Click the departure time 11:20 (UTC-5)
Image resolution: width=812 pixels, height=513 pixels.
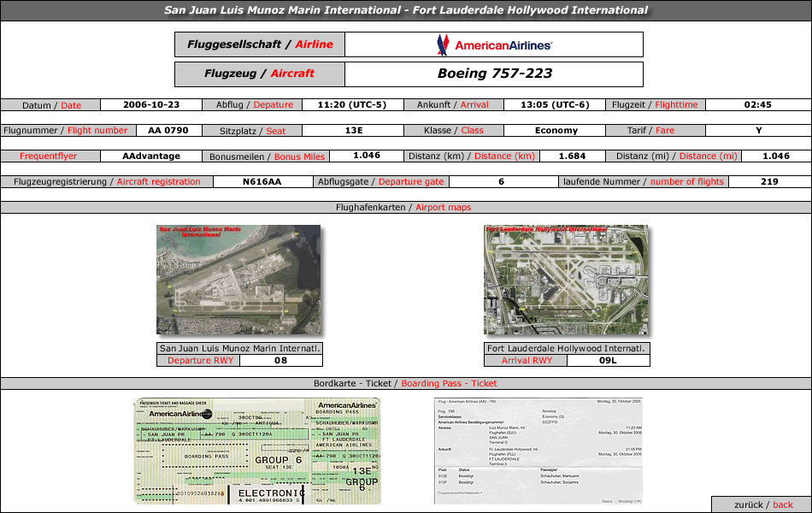(x=352, y=104)
